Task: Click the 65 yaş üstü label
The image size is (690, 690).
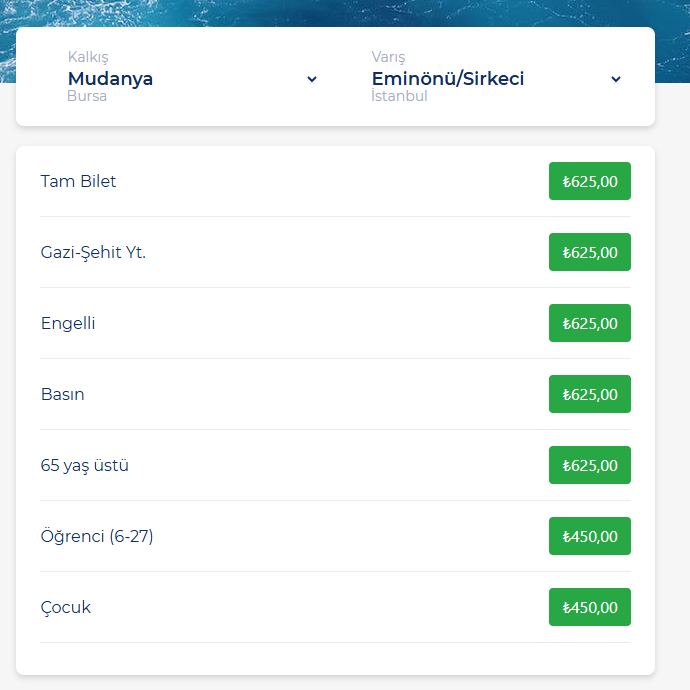Action: [84, 465]
